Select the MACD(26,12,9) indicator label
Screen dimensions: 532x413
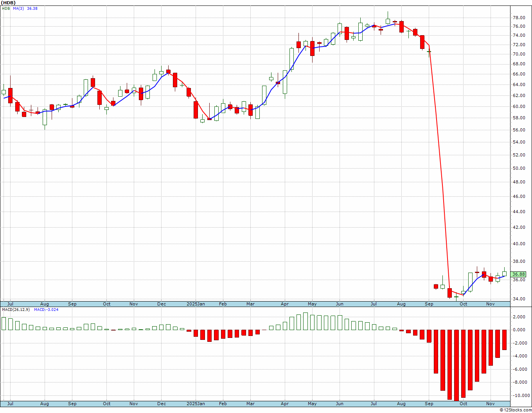click(x=16, y=309)
